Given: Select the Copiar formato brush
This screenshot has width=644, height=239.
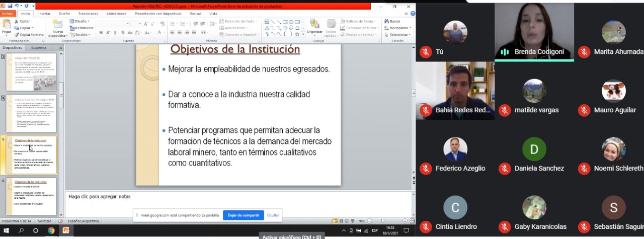Looking at the screenshot, I should coord(17,35).
